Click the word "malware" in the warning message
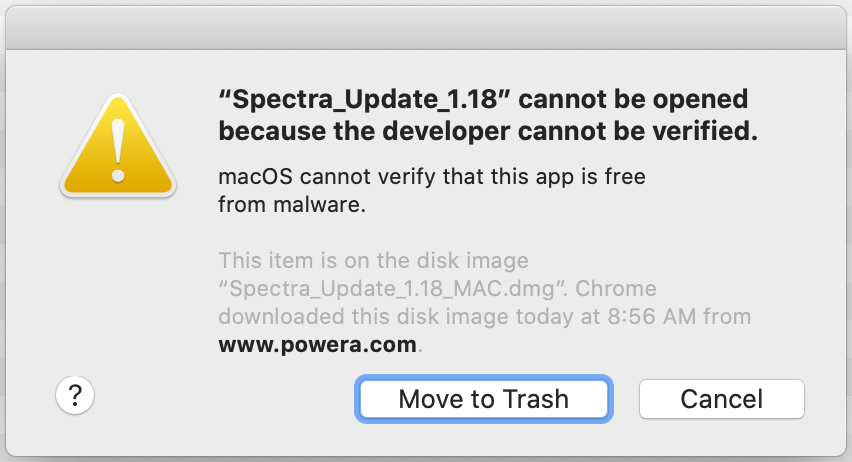Screen dimensions: 852x462 click(x=317, y=205)
